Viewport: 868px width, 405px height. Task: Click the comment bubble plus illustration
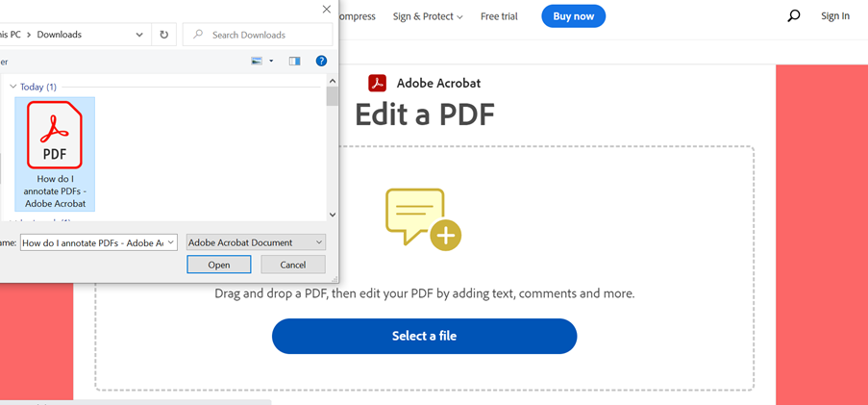pyautogui.click(x=424, y=219)
